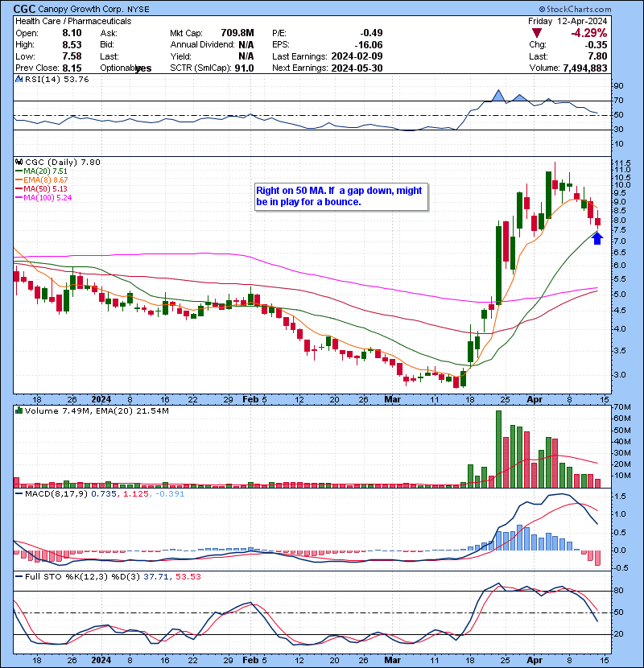Click the Open value 8.10

point(72,33)
